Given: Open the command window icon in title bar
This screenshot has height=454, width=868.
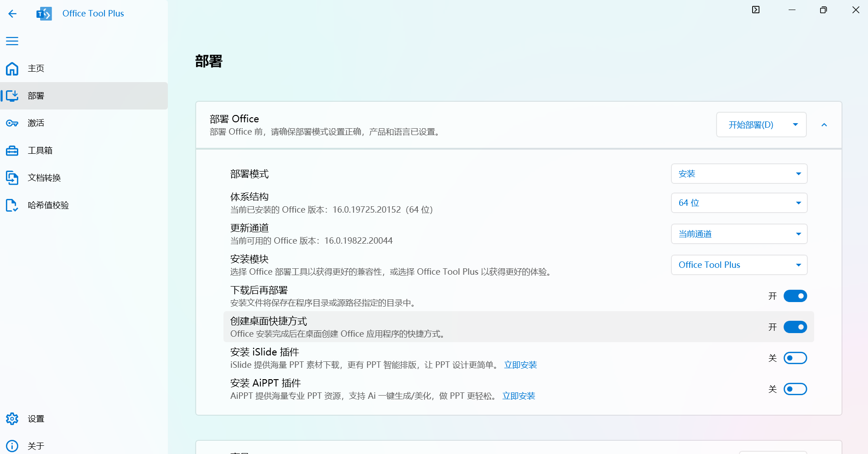Looking at the screenshot, I should coord(756,10).
